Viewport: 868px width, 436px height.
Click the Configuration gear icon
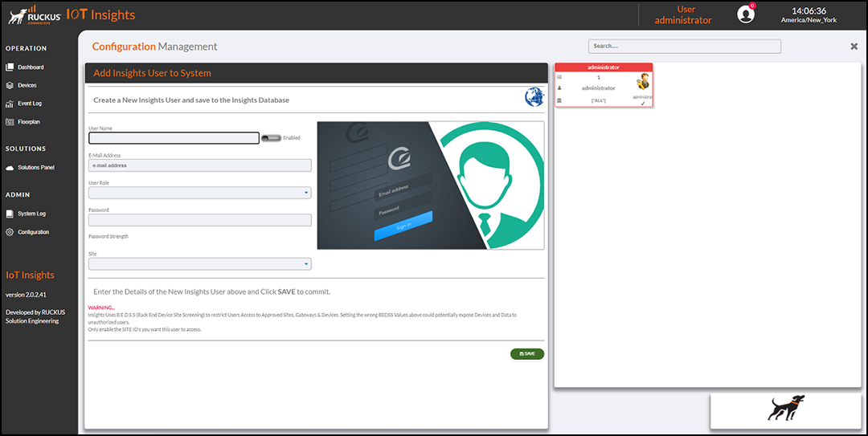[x=10, y=232]
